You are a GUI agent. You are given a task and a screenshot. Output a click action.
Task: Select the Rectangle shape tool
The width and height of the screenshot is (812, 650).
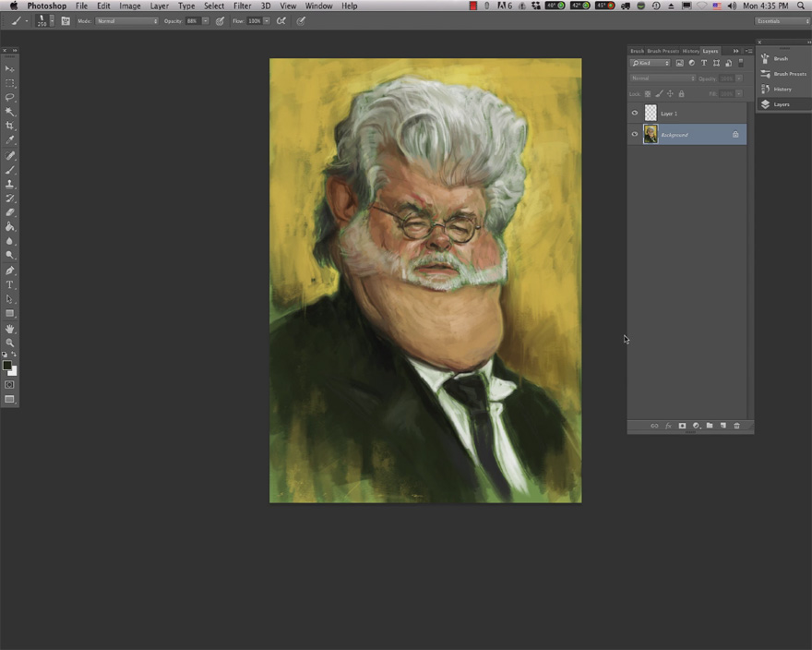tap(9, 313)
